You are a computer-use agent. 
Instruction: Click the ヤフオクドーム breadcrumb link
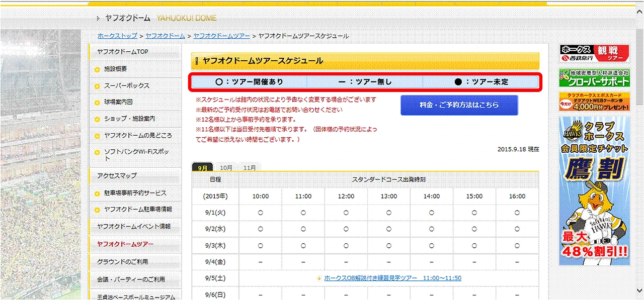165,36
